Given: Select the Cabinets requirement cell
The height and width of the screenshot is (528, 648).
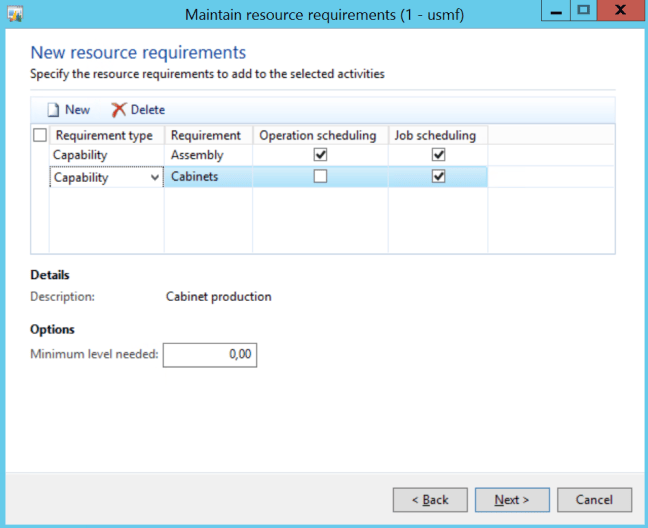Looking at the screenshot, I should [x=209, y=176].
